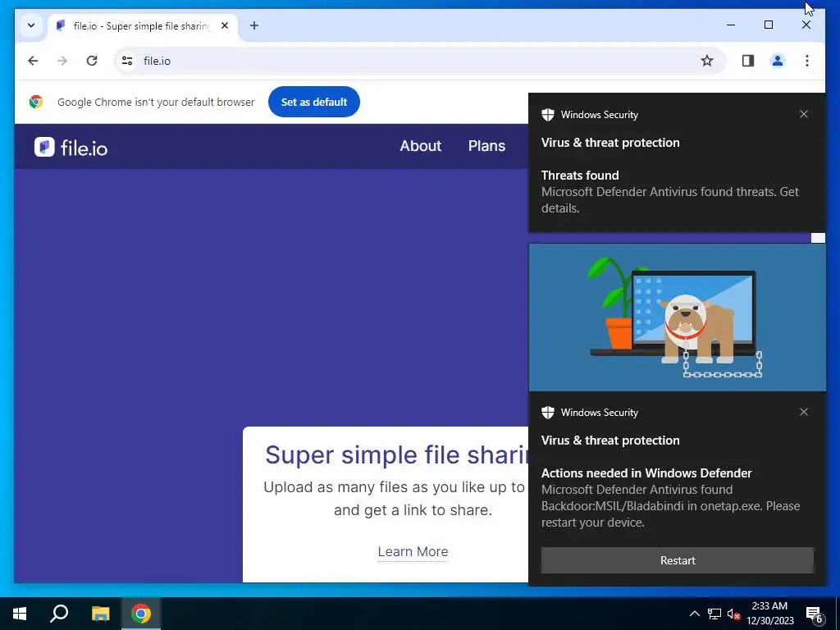Click Super simple file sharing heading
Screen dimensions: 840x630
(x=397, y=454)
